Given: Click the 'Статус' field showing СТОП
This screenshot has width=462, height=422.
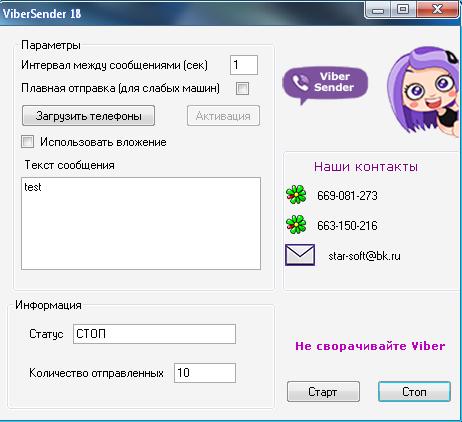Looking at the screenshot, I should [x=154, y=334].
